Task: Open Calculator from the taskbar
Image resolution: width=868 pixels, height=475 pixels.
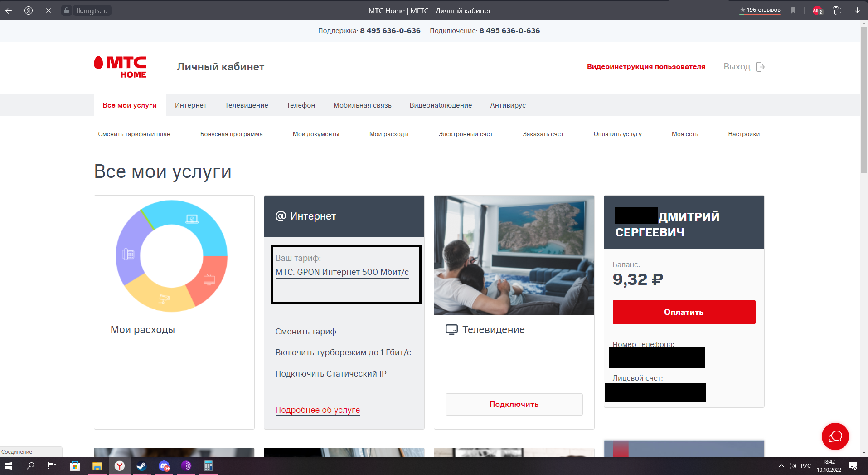Action: point(209,466)
